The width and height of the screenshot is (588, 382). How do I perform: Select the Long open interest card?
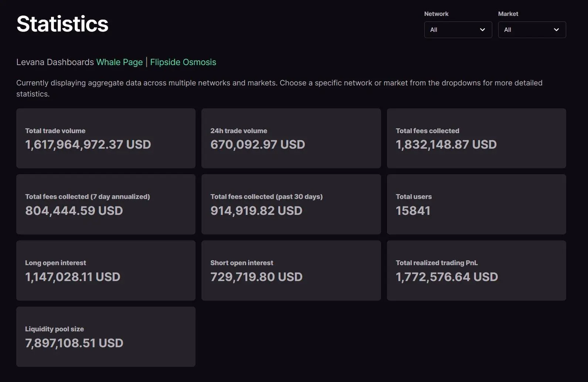(106, 270)
